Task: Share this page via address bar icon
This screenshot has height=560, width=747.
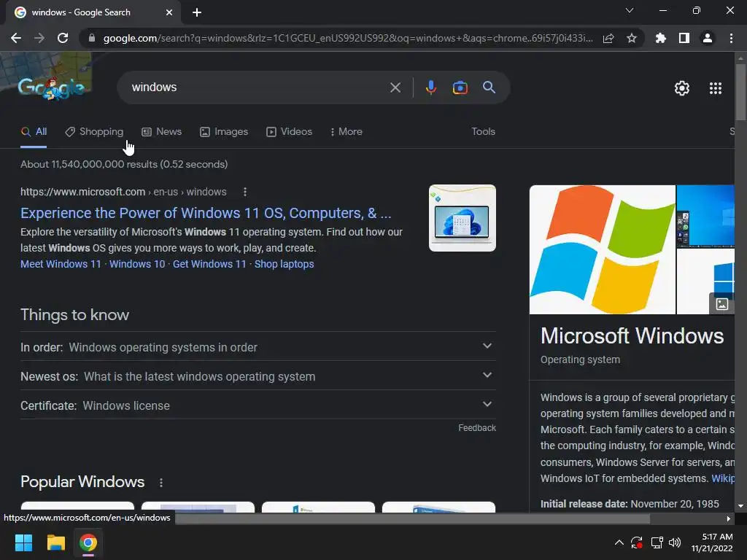Action: pyautogui.click(x=608, y=38)
